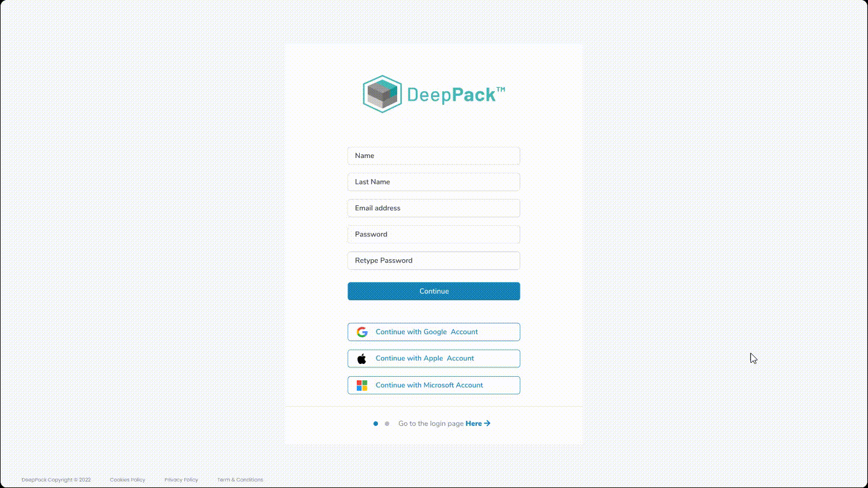Submit the form with Continue button
The width and height of the screenshot is (868, 488).
(x=433, y=291)
